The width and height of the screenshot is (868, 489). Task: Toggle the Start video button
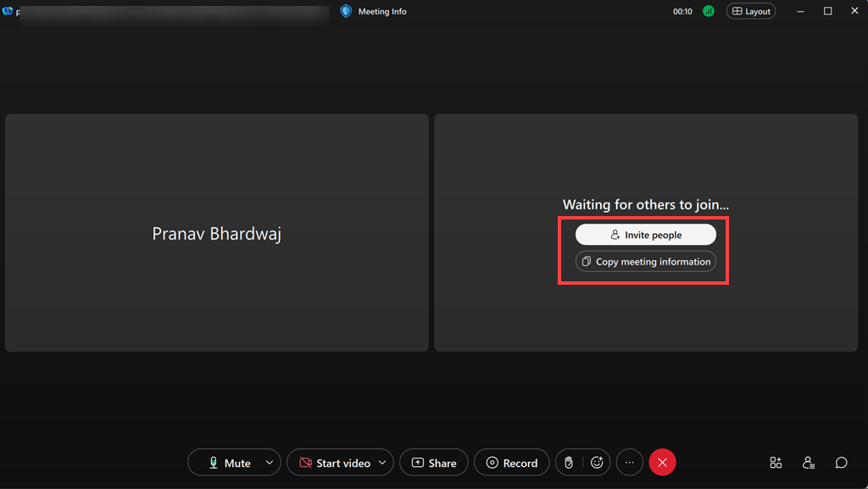tap(334, 463)
